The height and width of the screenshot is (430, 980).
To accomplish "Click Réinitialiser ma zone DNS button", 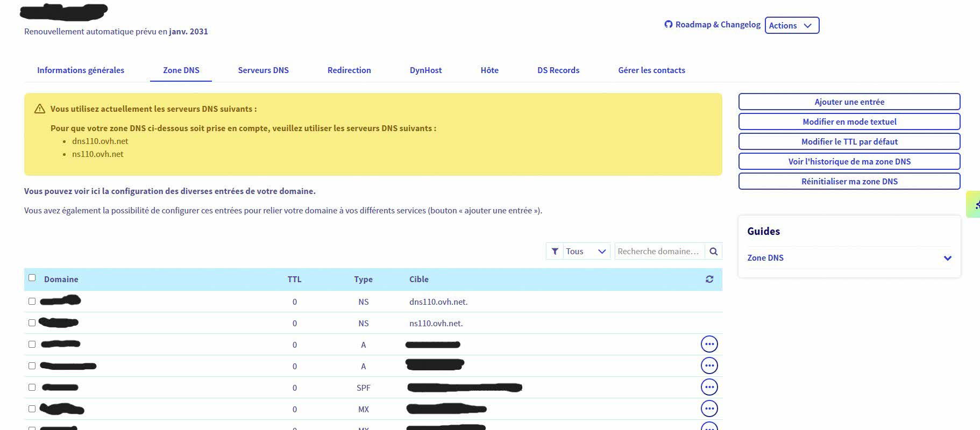I will point(849,181).
